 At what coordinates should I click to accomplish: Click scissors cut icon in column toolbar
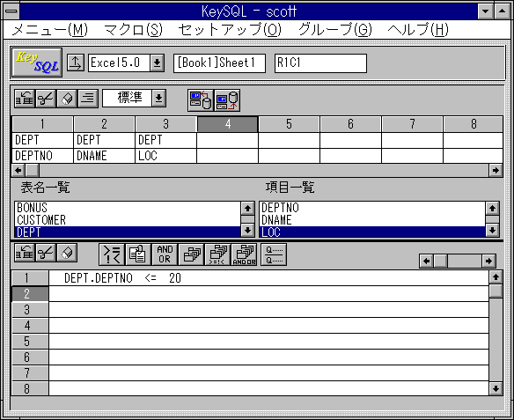46,99
